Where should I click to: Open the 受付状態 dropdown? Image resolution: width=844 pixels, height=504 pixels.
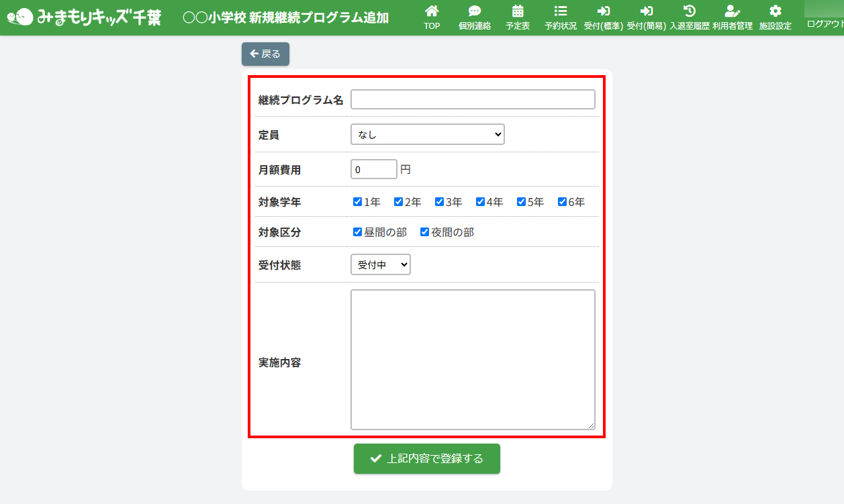click(380, 265)
